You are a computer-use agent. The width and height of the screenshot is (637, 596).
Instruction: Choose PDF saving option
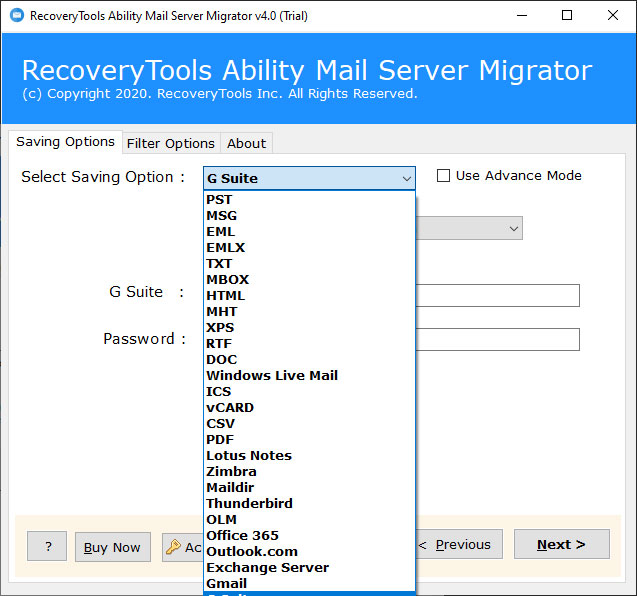(x=309, y=440)
